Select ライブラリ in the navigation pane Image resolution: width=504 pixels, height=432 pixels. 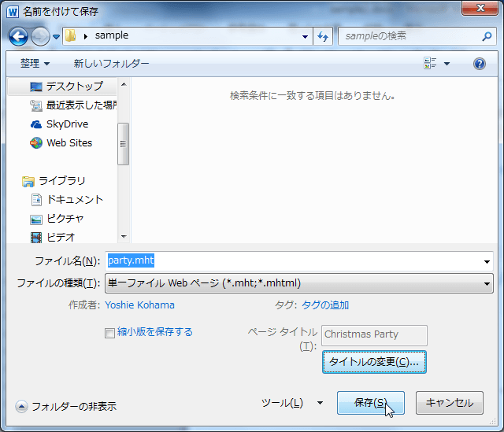click(62, 181)
